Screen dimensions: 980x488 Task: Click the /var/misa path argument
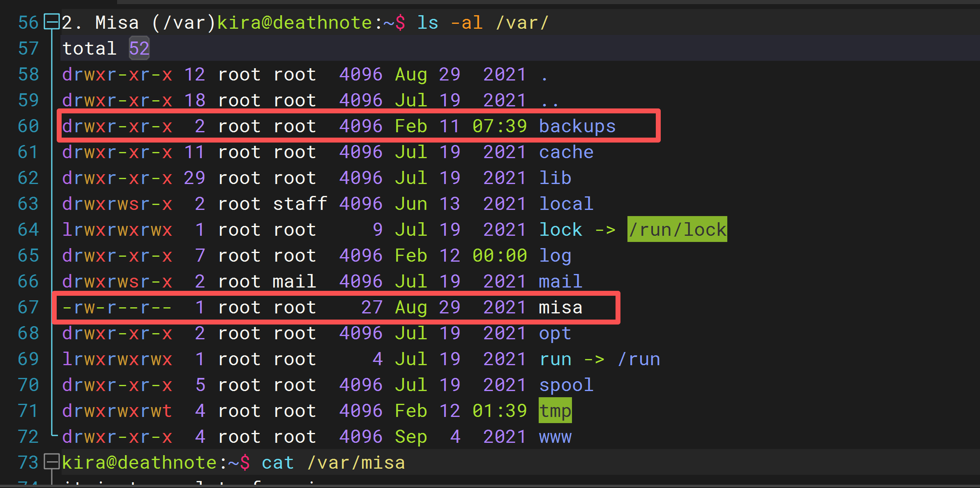[356, 463]
